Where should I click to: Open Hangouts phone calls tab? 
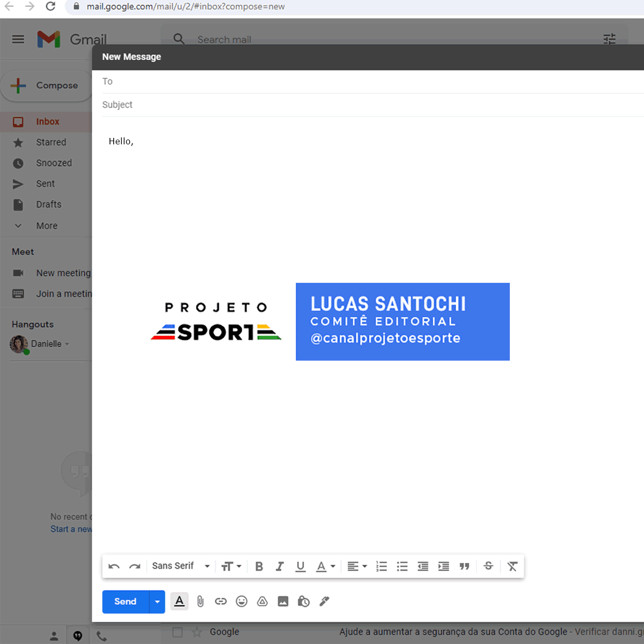[101, 636]
